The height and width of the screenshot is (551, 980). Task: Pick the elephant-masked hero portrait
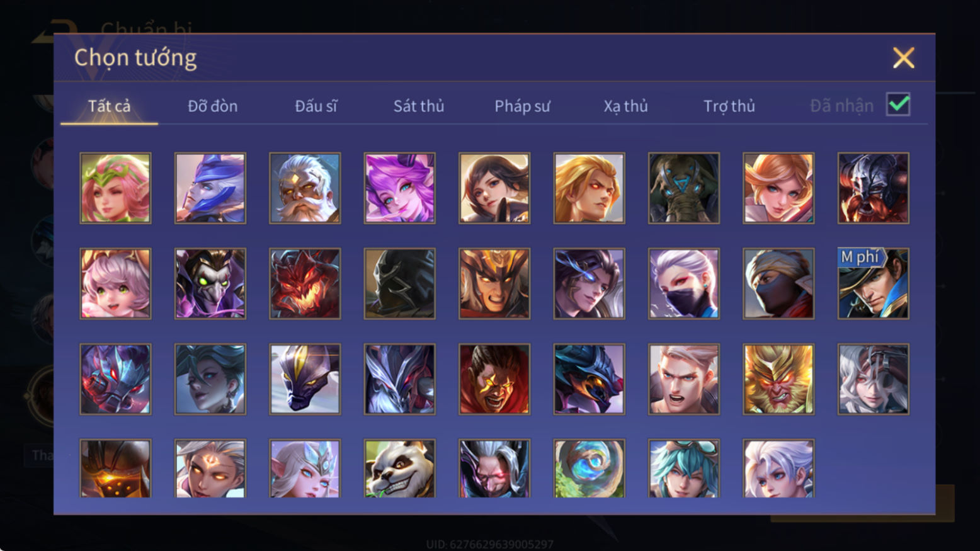pos(683,188)
